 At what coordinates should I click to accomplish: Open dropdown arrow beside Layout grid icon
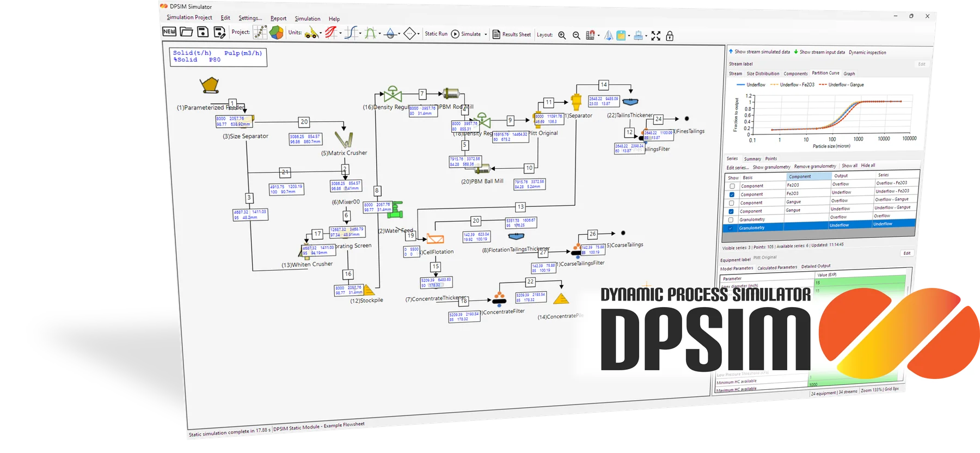(598, 36)
